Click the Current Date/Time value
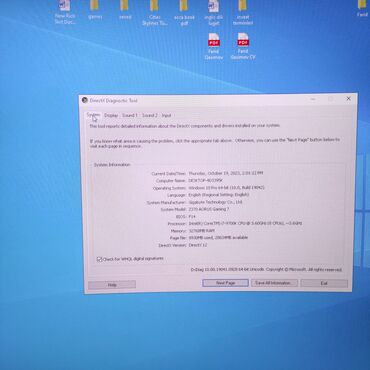The width and height of the screenshot is (370, 370). coord(226,173)
